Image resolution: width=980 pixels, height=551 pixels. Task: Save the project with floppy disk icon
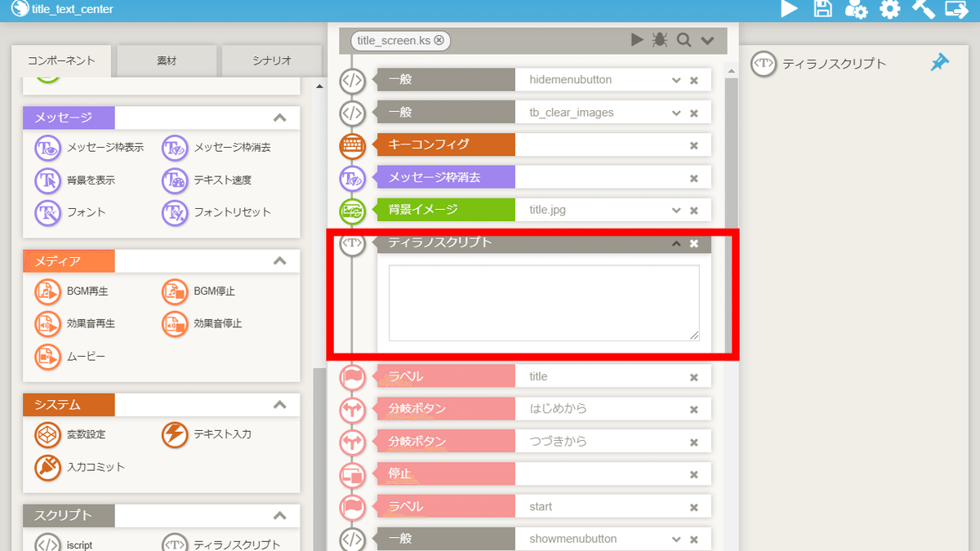823,9
